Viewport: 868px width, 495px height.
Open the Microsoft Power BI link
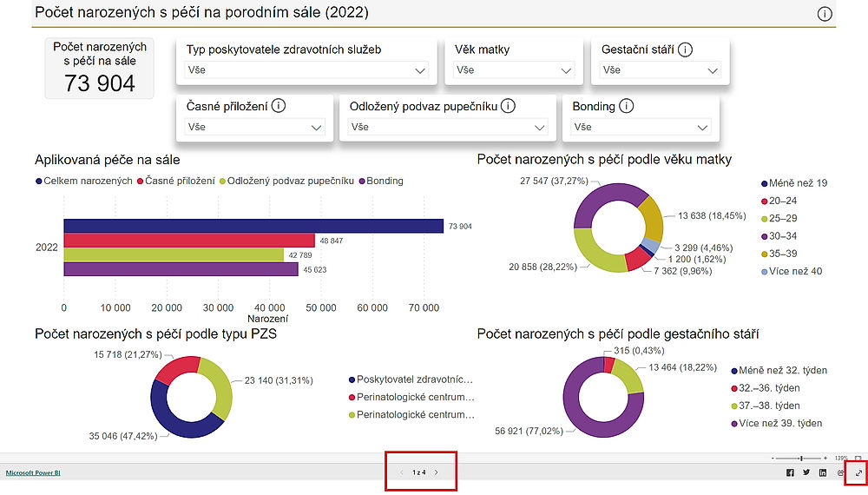point(33,472)
